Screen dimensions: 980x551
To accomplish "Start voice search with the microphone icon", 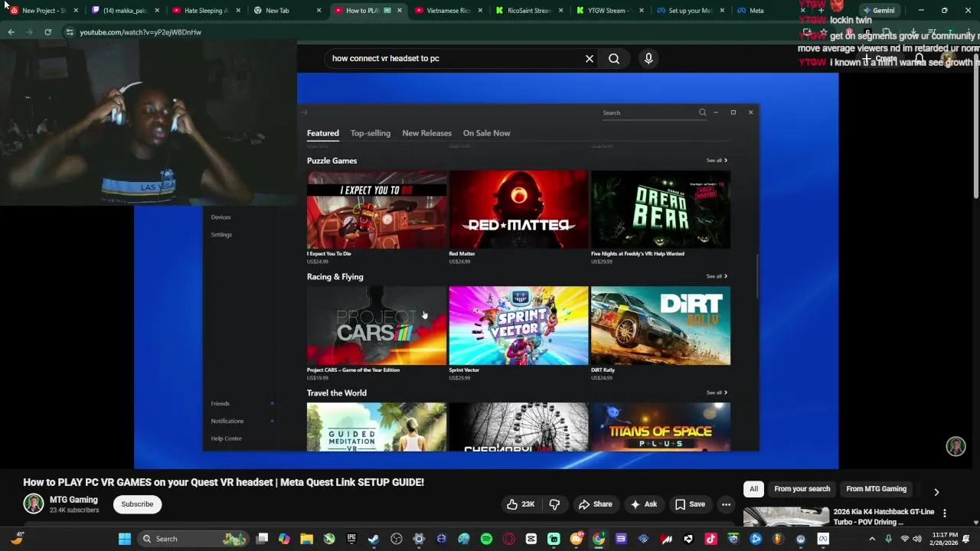I will [648, 58].
